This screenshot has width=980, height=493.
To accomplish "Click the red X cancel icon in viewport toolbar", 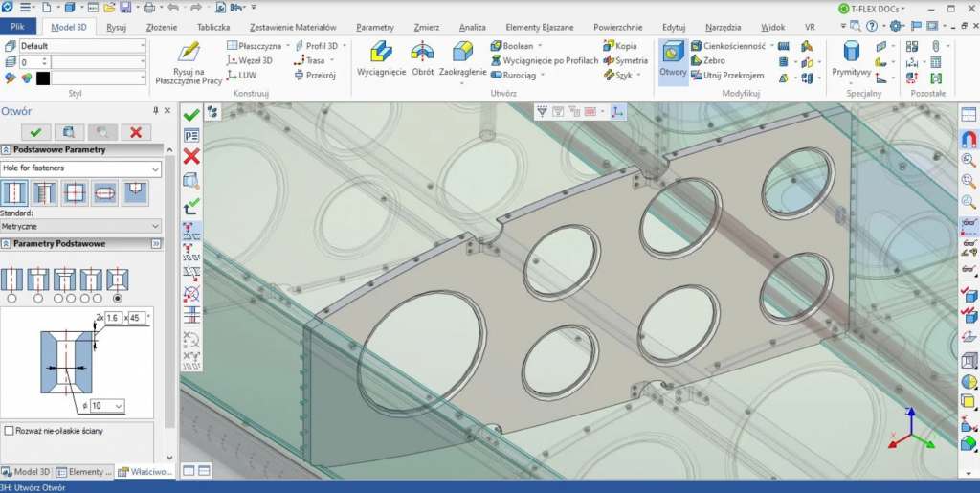I will [191, 156].
